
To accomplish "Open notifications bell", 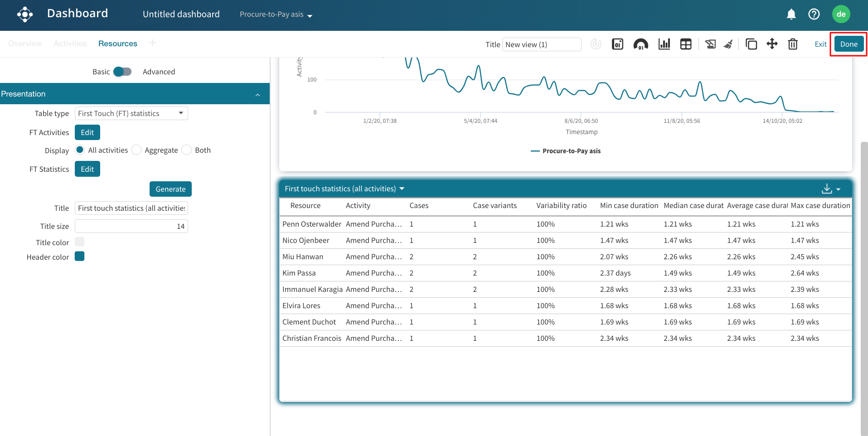I will [791, 15].
